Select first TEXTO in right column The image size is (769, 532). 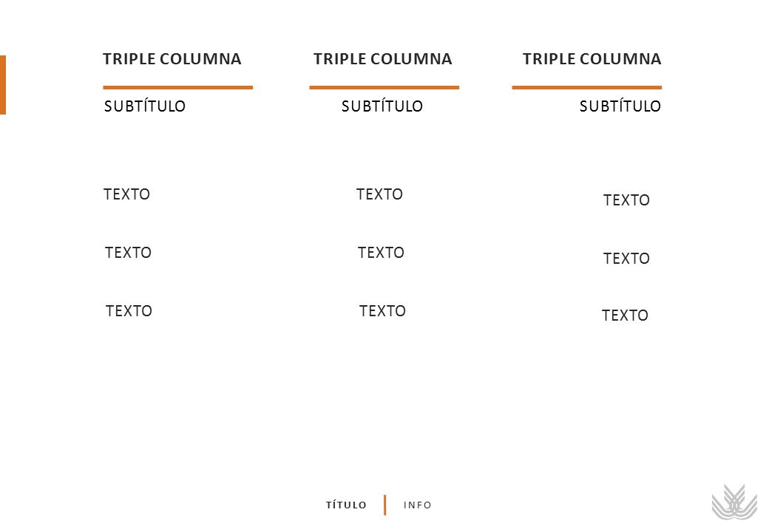point(626,199)
